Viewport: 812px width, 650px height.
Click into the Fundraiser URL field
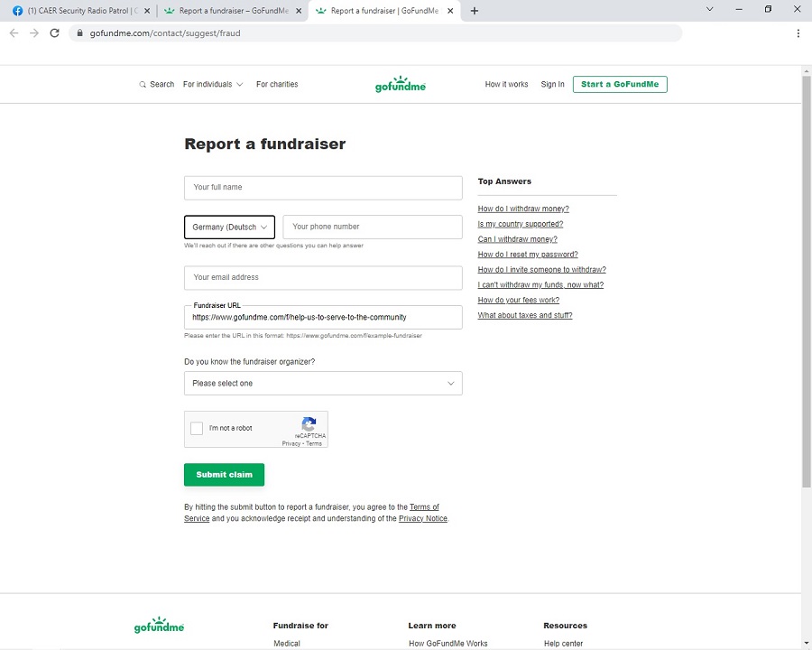pyautogui.click(x=323, y=317)
